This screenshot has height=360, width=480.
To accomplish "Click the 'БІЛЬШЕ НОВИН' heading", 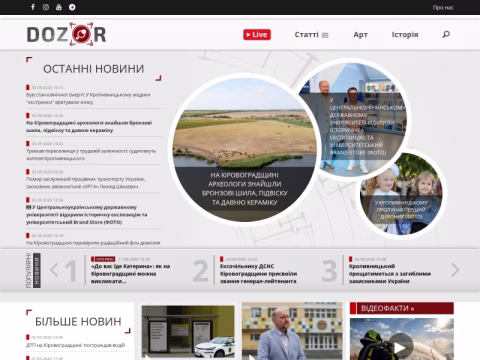I will pos(78,321).
